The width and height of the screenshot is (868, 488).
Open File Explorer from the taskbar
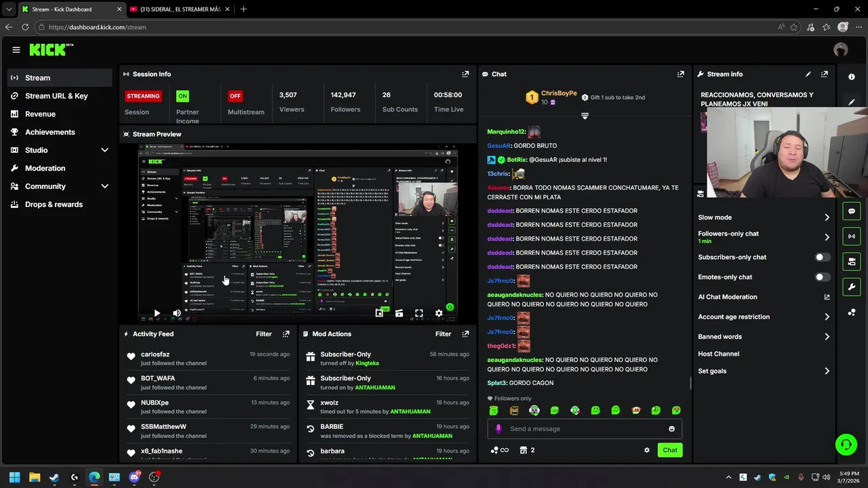pyautogui.click(x=35, y=477)
